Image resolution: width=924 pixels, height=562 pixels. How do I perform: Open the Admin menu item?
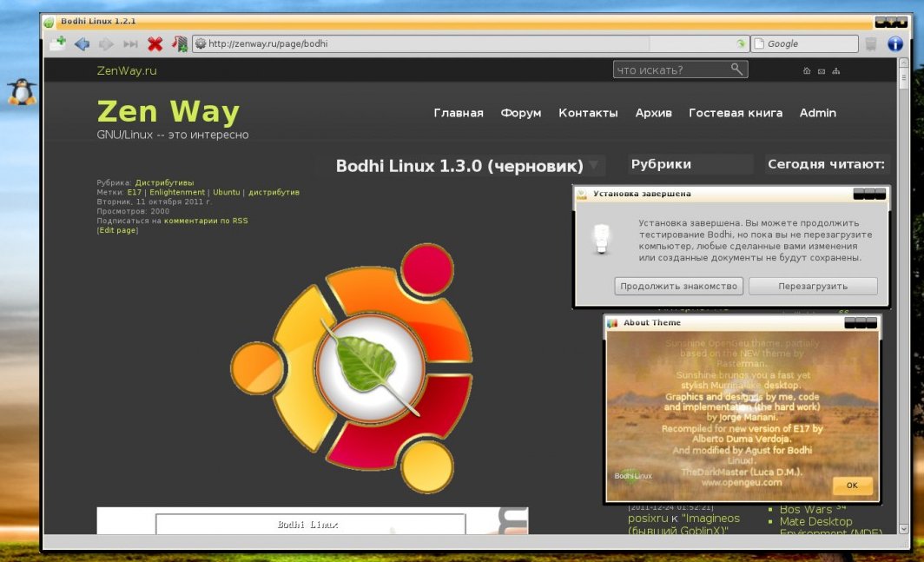(818, 113)
